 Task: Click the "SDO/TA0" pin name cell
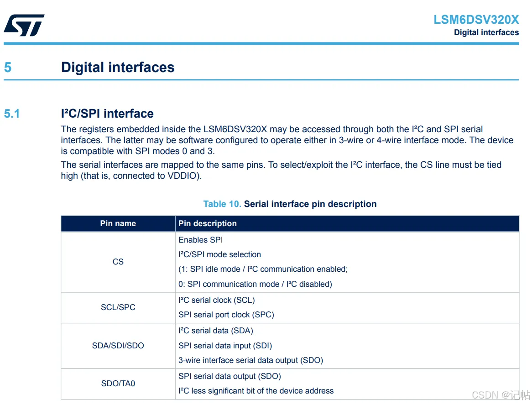pyautogui.click(x=118, y=383)
